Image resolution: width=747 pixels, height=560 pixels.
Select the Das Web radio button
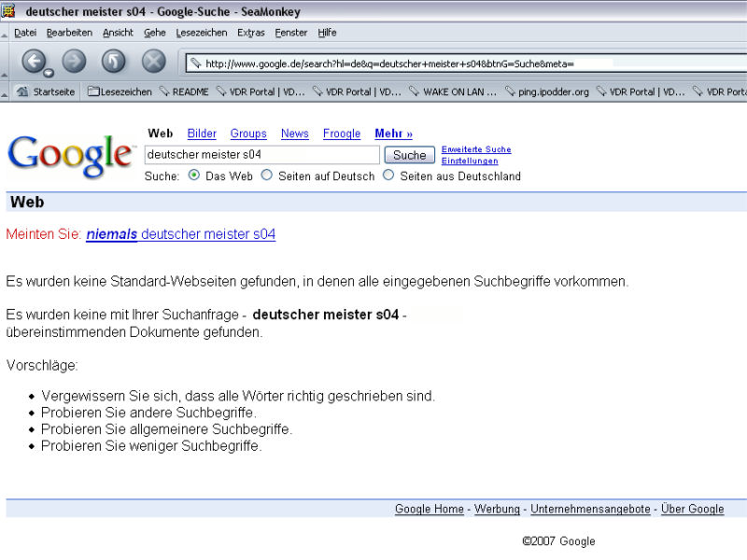(194, 175)
